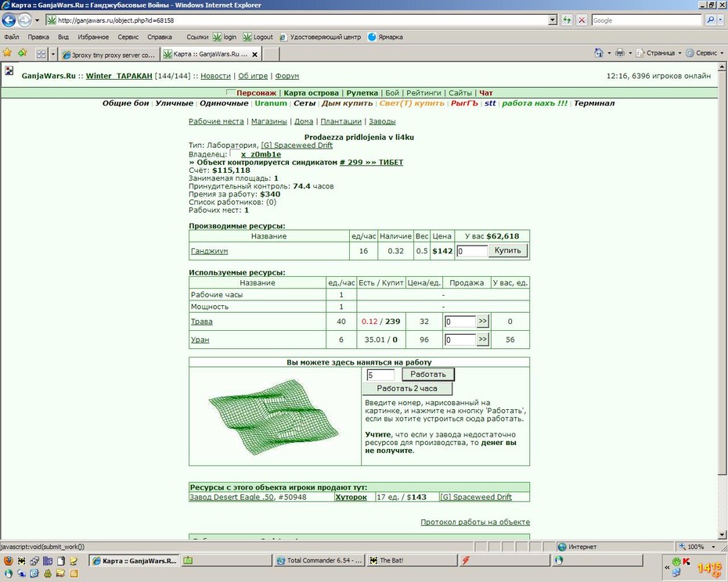Open the Избранное menu
The width and height of the screenshot is (728, 582).
point(93,37)
